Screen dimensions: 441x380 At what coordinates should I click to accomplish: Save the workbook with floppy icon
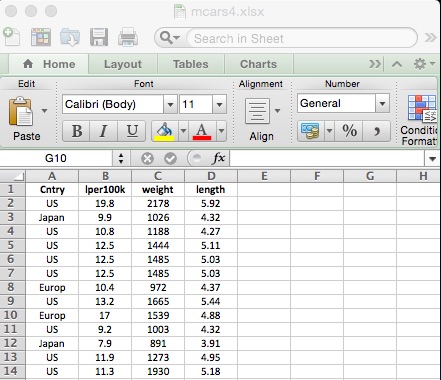(99, 37)
